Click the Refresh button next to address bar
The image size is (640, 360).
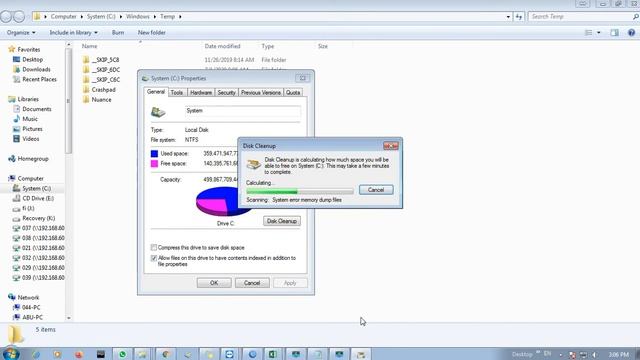519,17
